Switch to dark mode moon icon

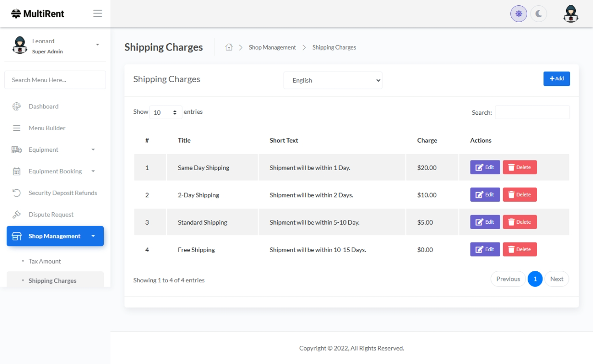pyautogui.click(x=539, y=14)
